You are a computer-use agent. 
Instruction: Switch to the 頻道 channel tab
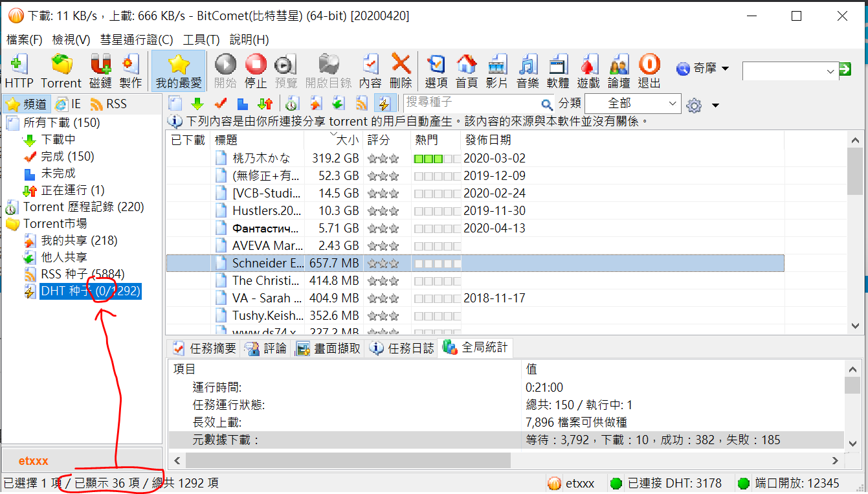click(27, 104)
